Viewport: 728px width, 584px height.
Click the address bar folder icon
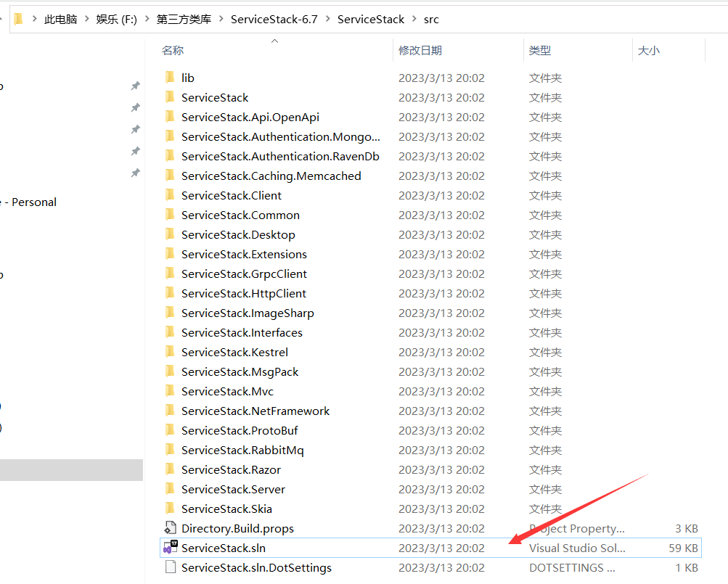19,19
